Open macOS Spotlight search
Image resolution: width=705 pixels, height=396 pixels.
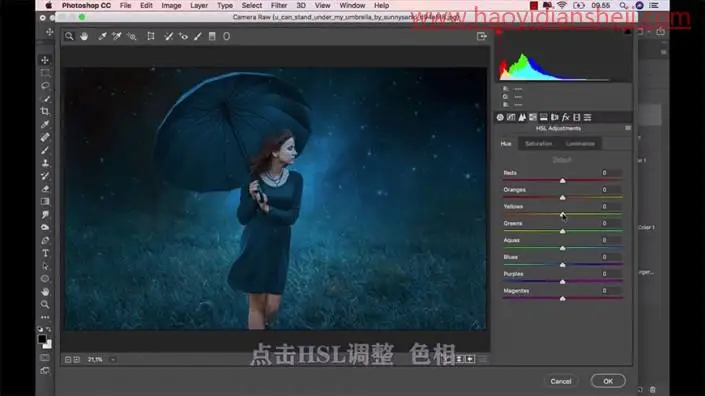[x=623, y=5]
